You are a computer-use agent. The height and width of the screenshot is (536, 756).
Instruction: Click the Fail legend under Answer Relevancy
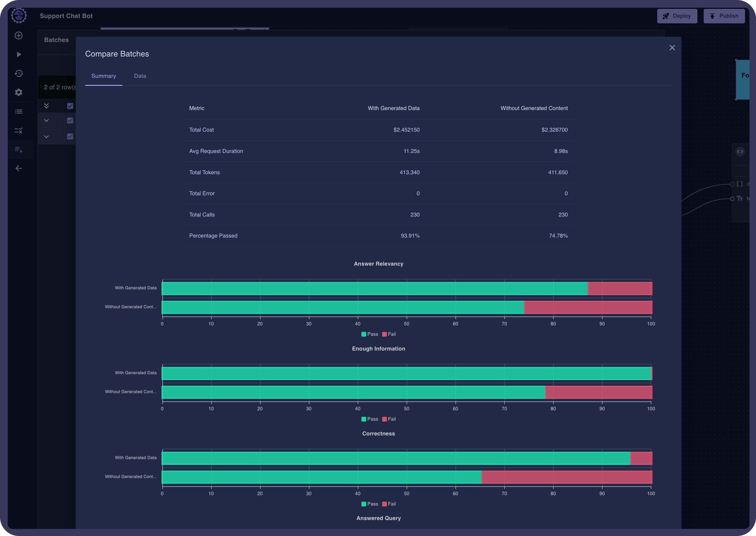click(389, 334)
